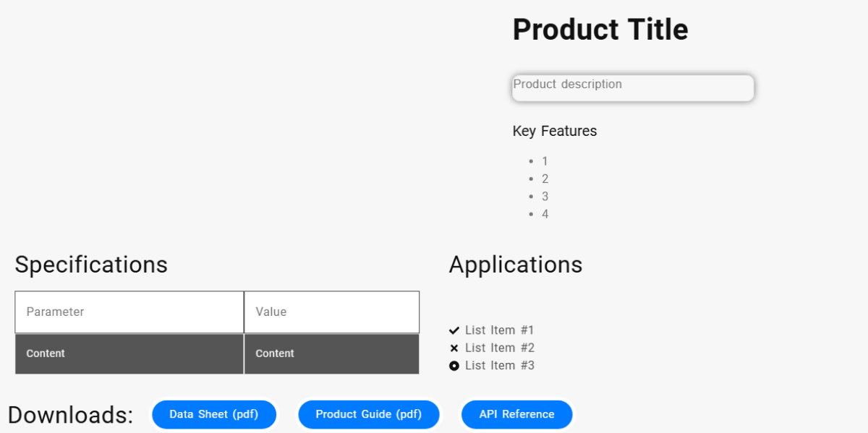Click the Product Title heading

[x=600, y=30]
